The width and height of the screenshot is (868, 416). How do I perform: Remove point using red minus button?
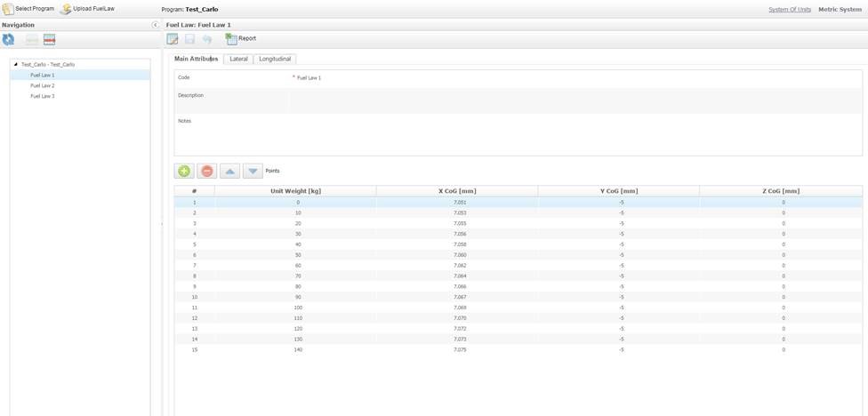(x=207, y=171)
